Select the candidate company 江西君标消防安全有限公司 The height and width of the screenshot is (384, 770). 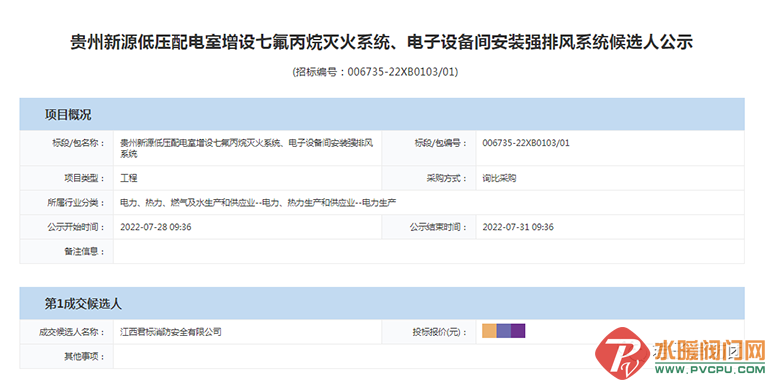(170, 332)
